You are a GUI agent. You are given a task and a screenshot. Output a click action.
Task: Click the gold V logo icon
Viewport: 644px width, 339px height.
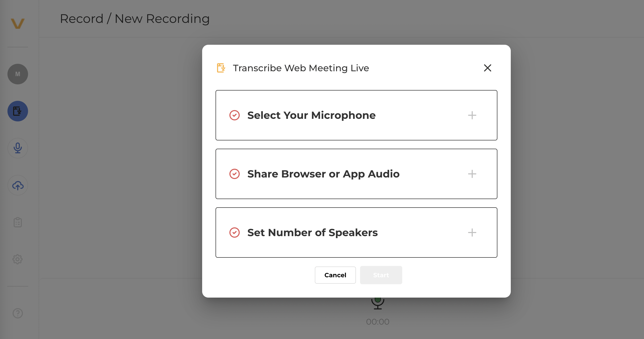click(x=17, y=23)
